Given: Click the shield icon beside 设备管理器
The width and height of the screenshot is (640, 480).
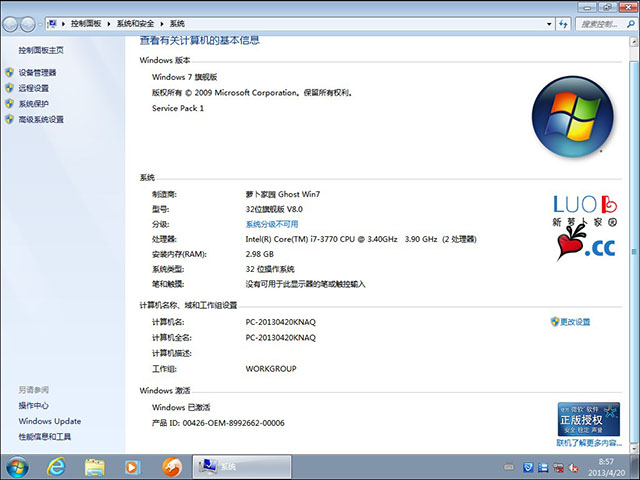Looking at the screenshot, I should 9,73.
